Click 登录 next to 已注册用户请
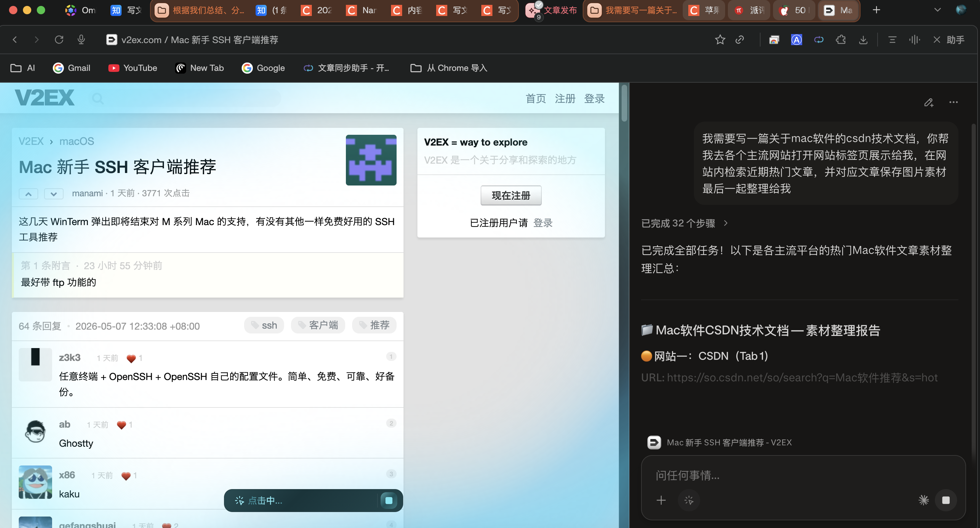This screenshot has height=528, width=980. [543, 223]
